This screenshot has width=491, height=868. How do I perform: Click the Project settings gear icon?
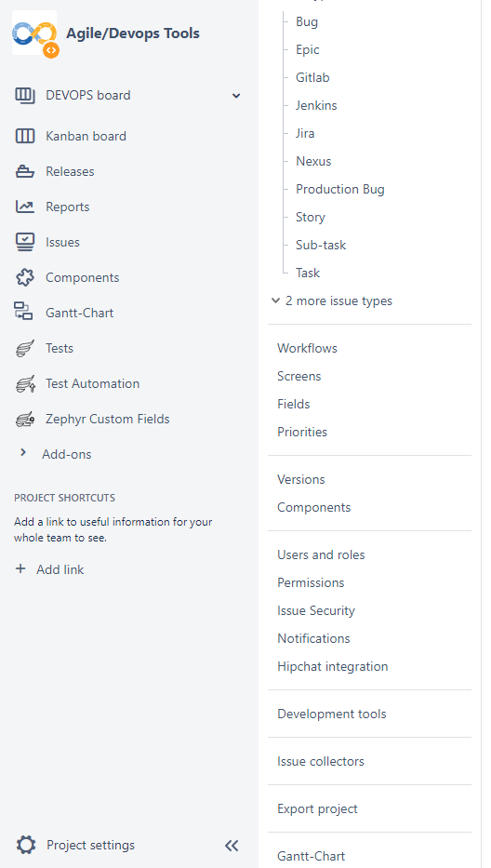(26, 846)
